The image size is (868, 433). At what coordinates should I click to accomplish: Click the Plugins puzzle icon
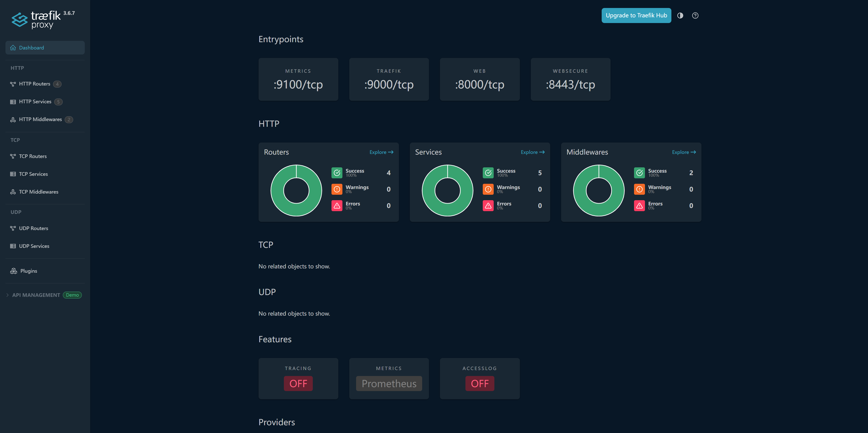tap(13, 271)
